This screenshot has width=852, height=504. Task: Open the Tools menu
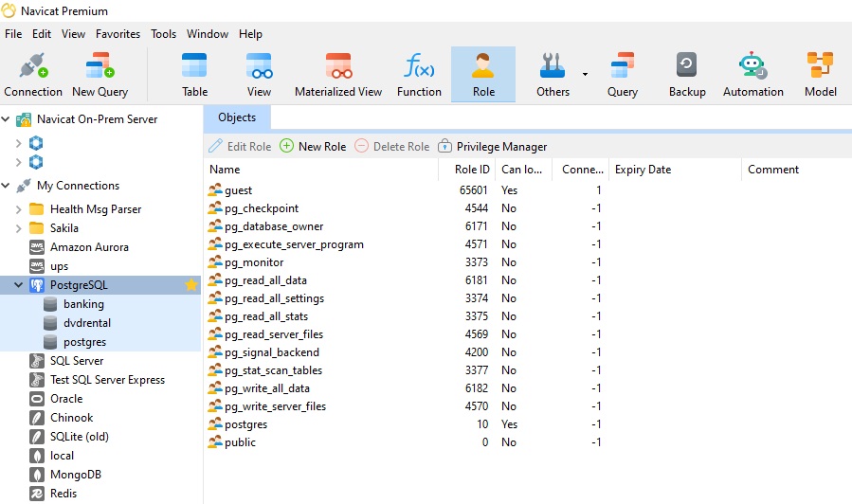coord(163,34)
